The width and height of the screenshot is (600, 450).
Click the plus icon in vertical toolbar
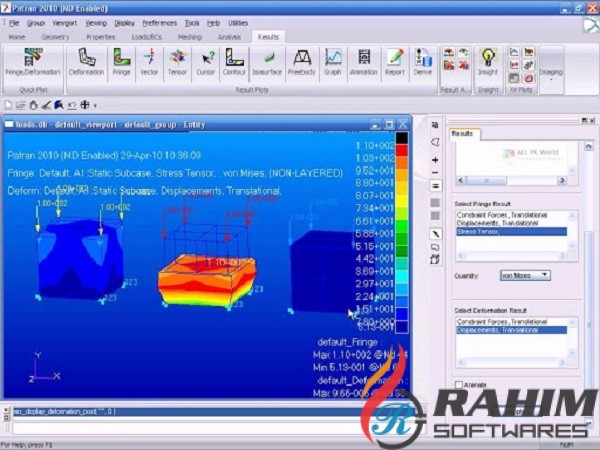[x=435, y=160]
